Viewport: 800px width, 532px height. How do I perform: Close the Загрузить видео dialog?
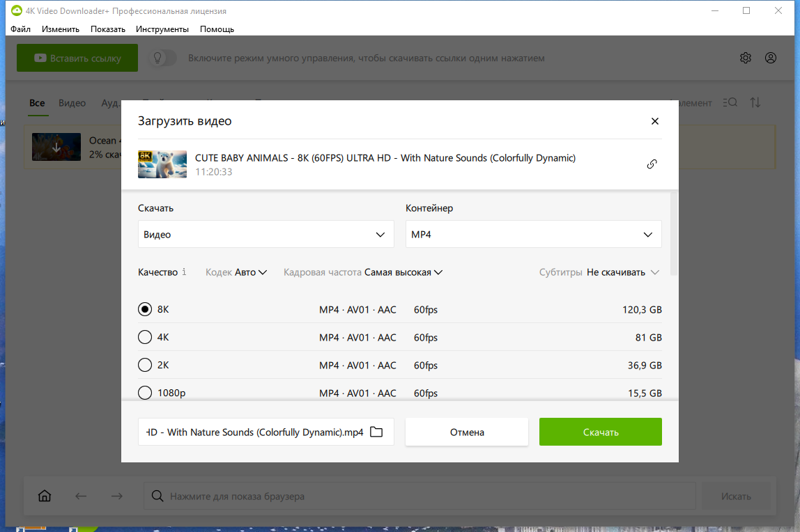[654, 120]
